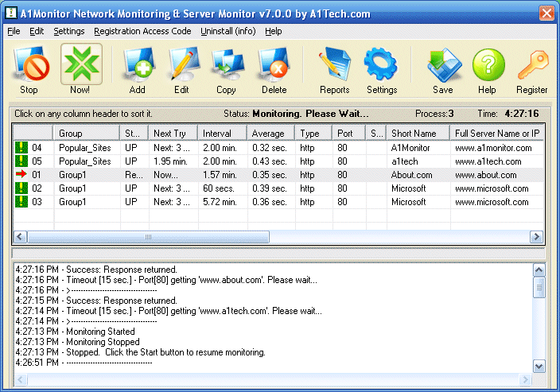Delete the selected monitor entry
560x392 pixels.
pyautogui.click(x=274, y=69)
